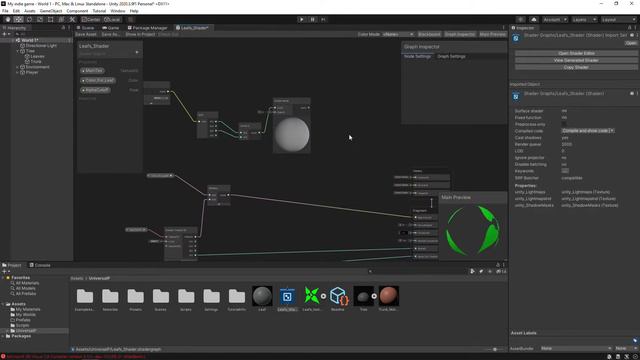Select Directional Light in Hierarchy
The width and height of the screenshot is (640, 360).
coord(41,46)
